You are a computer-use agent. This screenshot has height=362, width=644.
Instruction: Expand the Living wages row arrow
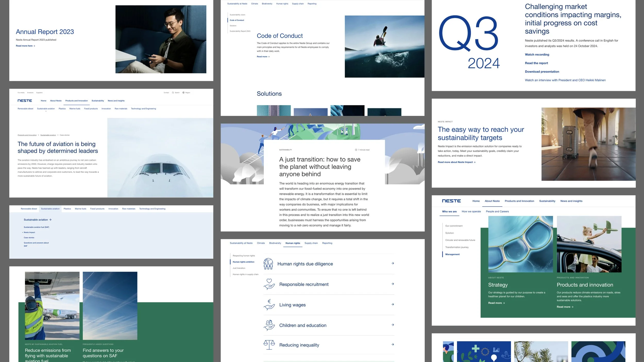393,305
